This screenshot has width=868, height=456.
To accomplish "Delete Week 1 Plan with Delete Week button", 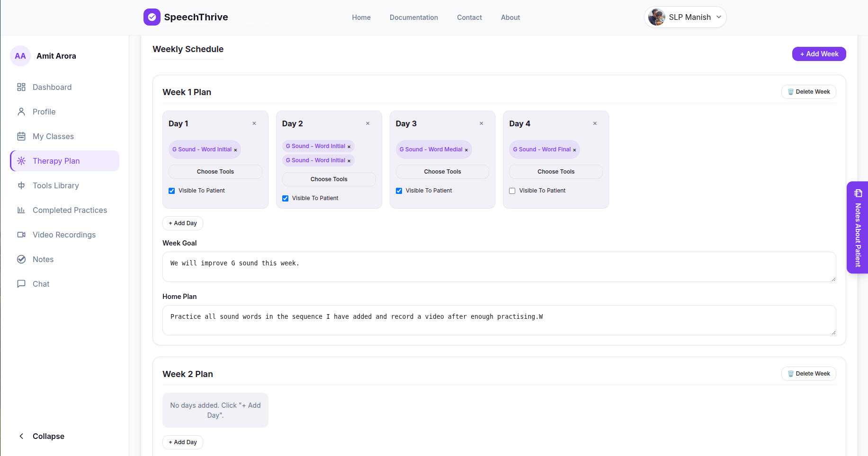I will [809, 92].
